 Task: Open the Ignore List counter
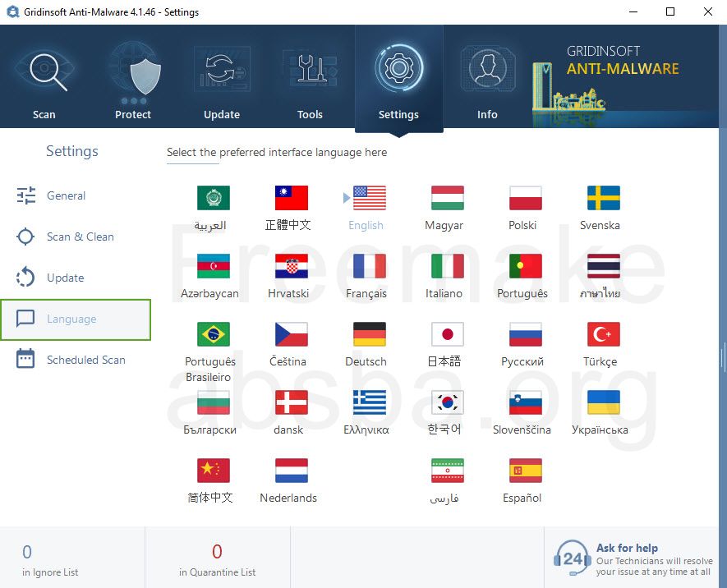72,558
